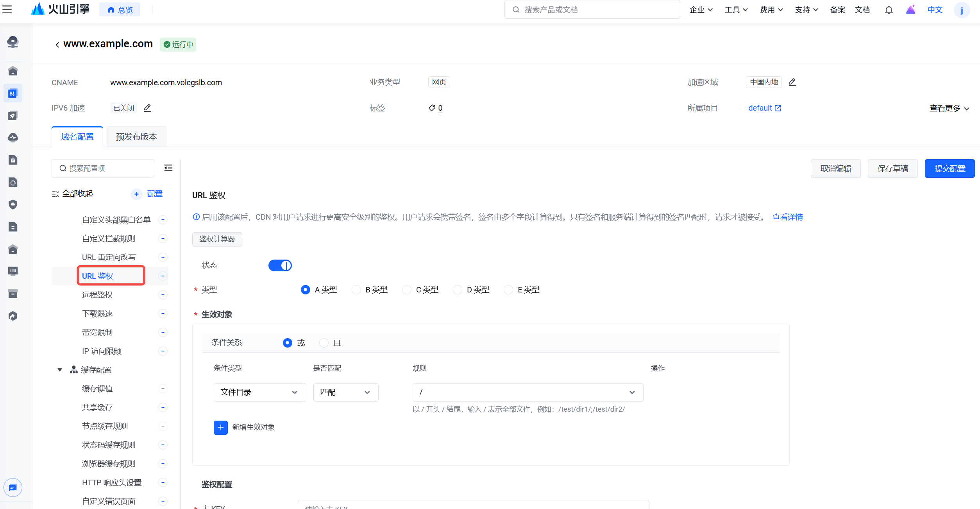Switch to the 预发布版本 tab

[x=136, y=137]
